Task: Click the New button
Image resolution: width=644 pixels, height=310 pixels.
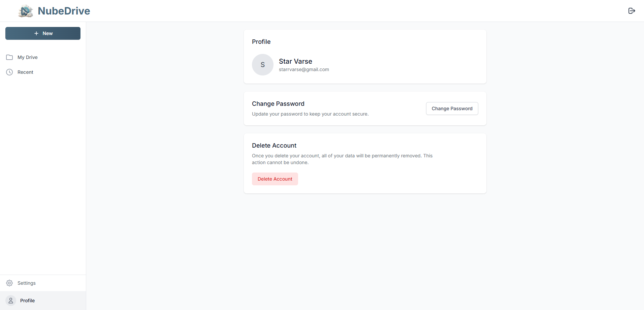Action: coord(43,33)
